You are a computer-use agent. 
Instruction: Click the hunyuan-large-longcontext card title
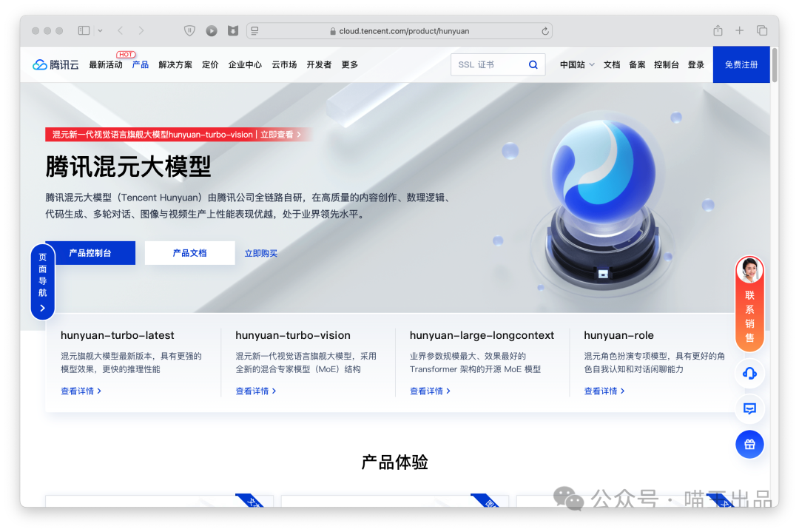click(x=482, y=335)
